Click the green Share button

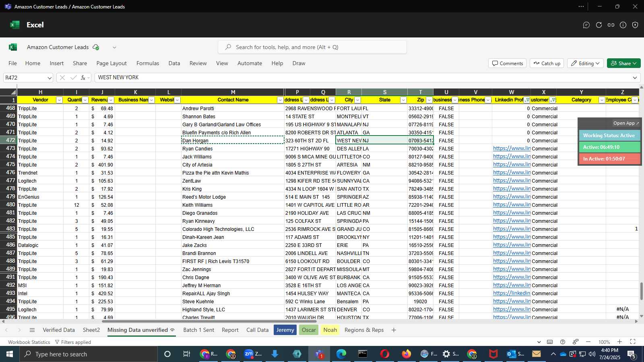tap(624, 63)
